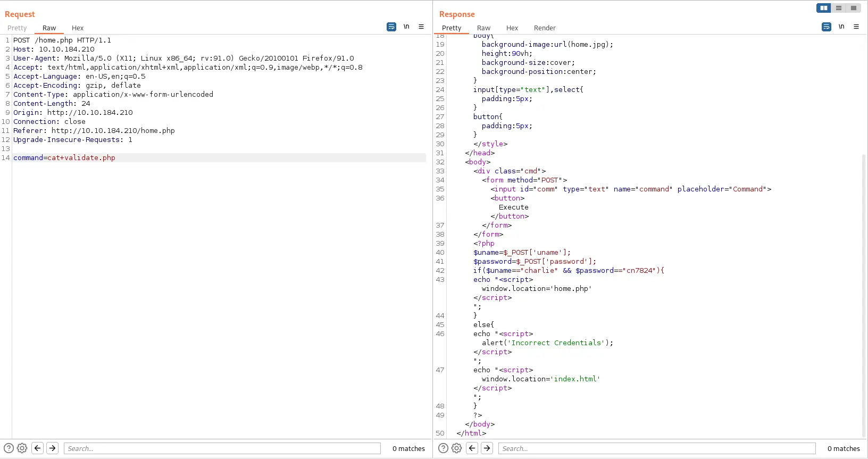Screen dimensions: 868x459
Task: Open search settings gear below Request panel
Action: [22, 448]
